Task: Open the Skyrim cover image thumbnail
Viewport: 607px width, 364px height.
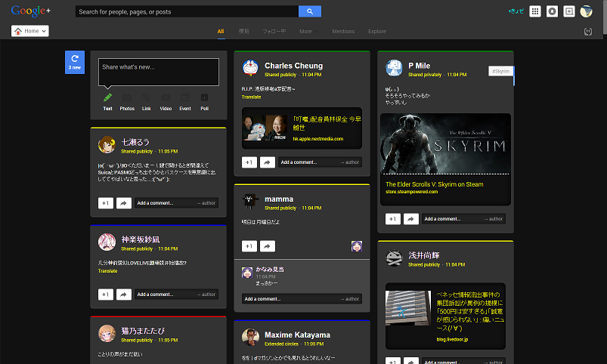Action: point(445,143)
